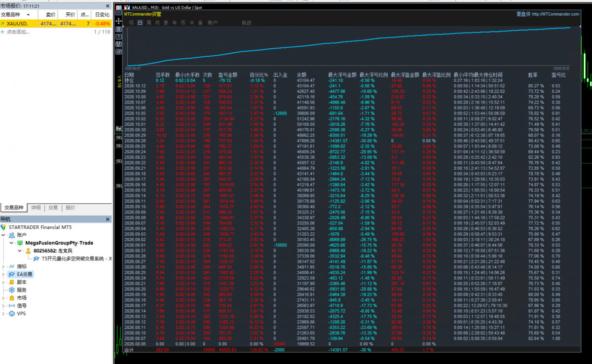The height and width of the screenshot is (364, 592).
Task: Click the 信号 signals icon in Navigator
Action: click(x=12, y=306)
